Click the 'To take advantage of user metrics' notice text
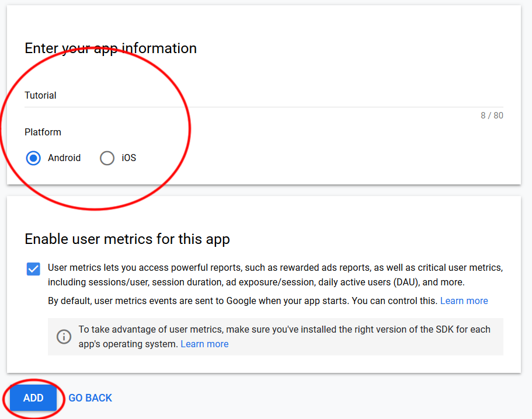The height and width of the screenshot is (419, 532). [284, 337]
